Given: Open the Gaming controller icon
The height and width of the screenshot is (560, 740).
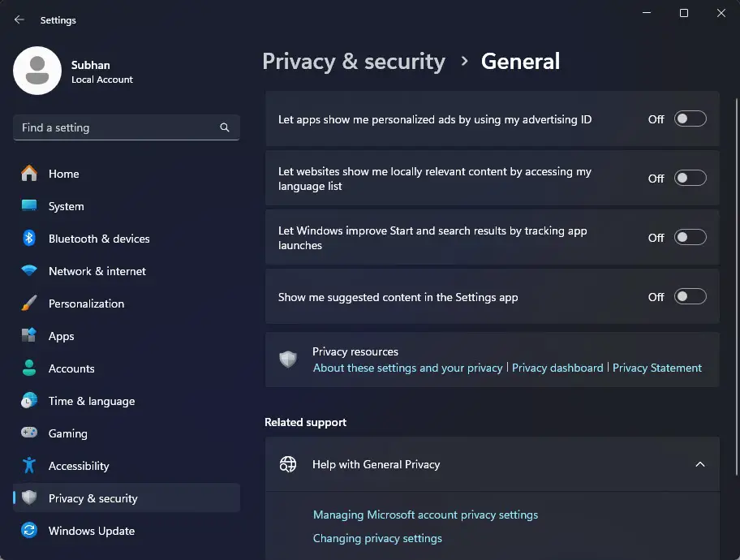Looking at the screenshot, I should 29,433.
